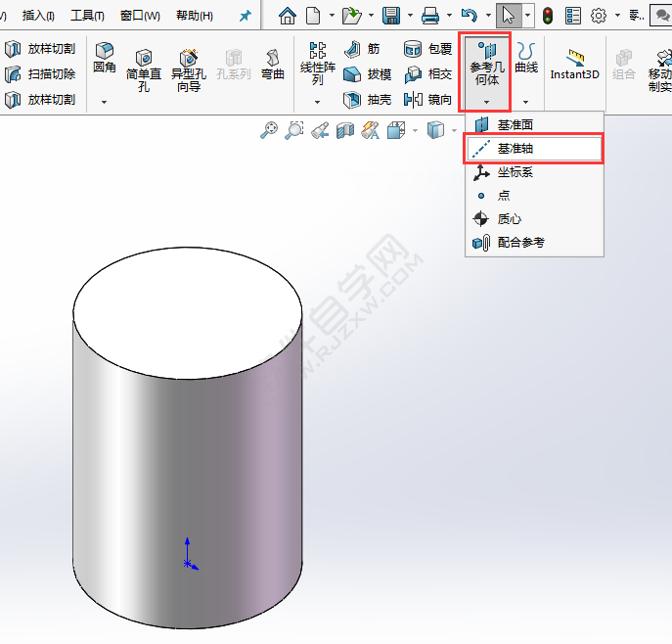Screen dimensions: 672x644
Task: Click the 弯曲 (Flex) tool
Action: coord(273,65)
